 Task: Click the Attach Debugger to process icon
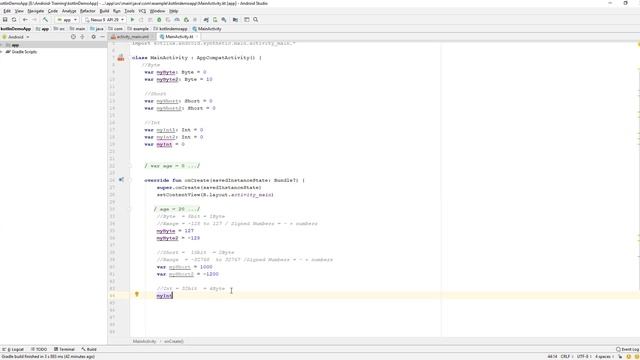(x=186, y=20)
